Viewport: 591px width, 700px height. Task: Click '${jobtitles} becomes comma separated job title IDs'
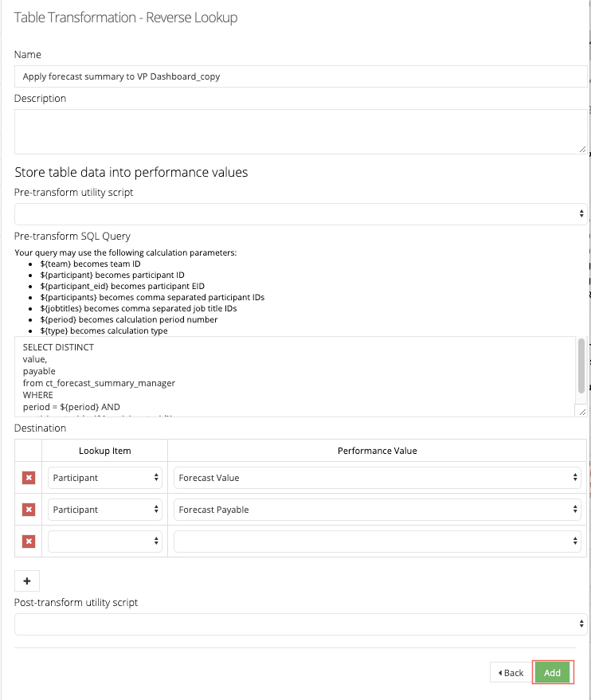(139, 308)
